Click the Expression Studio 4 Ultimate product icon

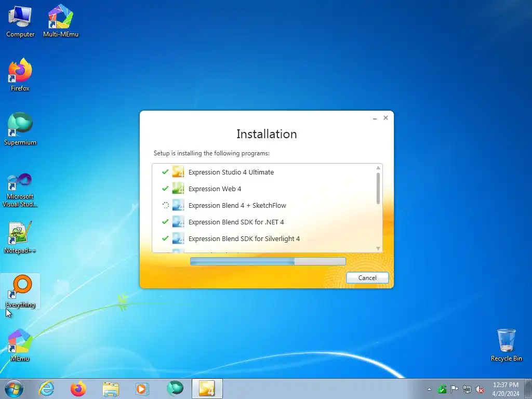178,171
